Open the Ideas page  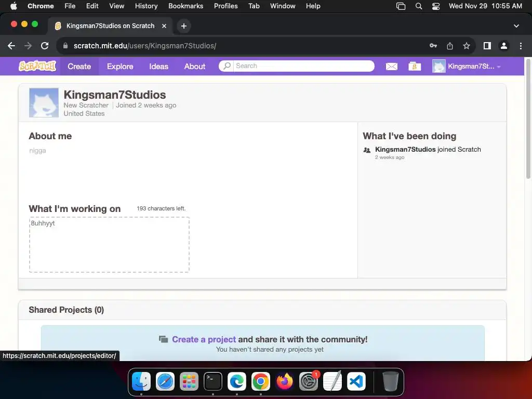tap(158, 66)
